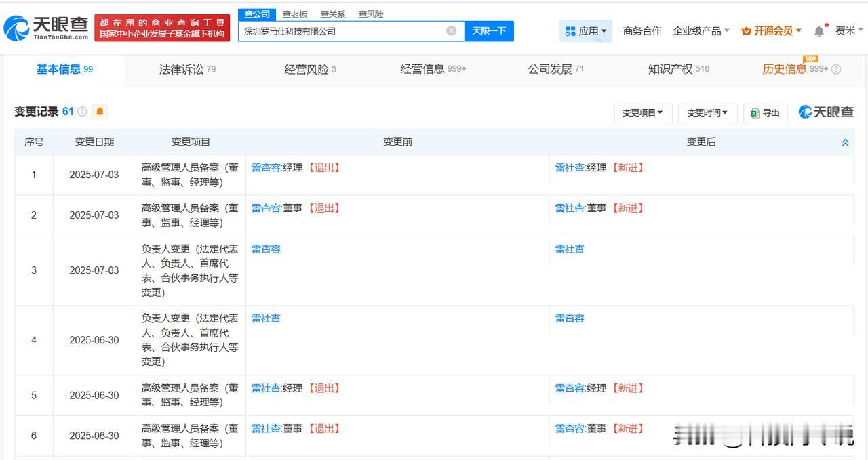The width and height of the screenshot is (868, 460).
Task: Click the 导出 Excel export button
Action: tap(765, 112)
